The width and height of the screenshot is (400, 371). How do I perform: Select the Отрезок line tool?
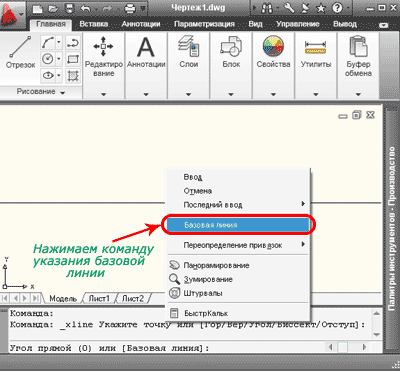[x=20, y=53]
